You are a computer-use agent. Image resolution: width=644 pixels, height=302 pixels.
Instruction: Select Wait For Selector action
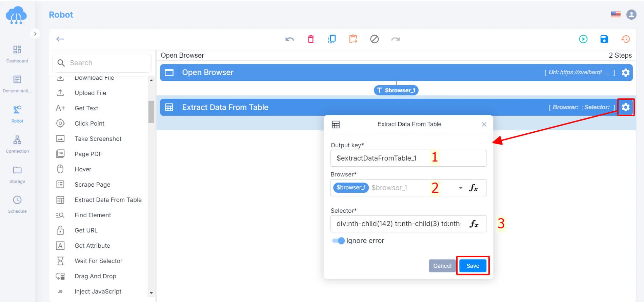pos(98,261)
